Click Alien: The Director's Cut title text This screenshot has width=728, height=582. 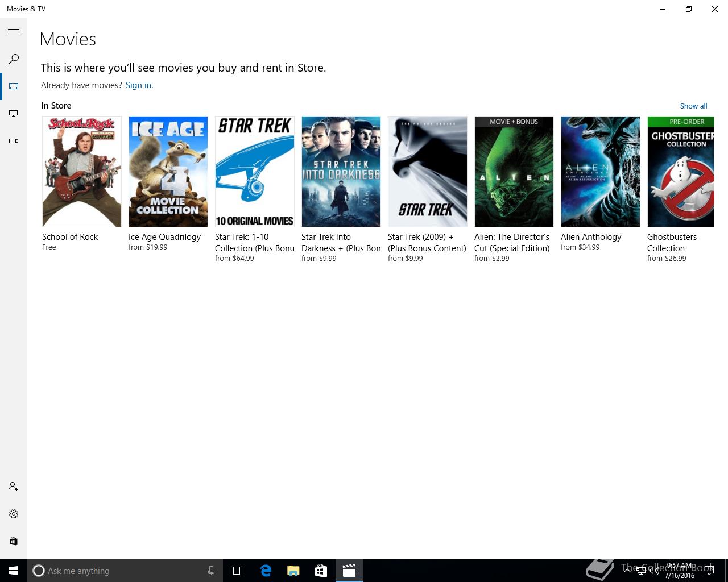coord(512,243)
